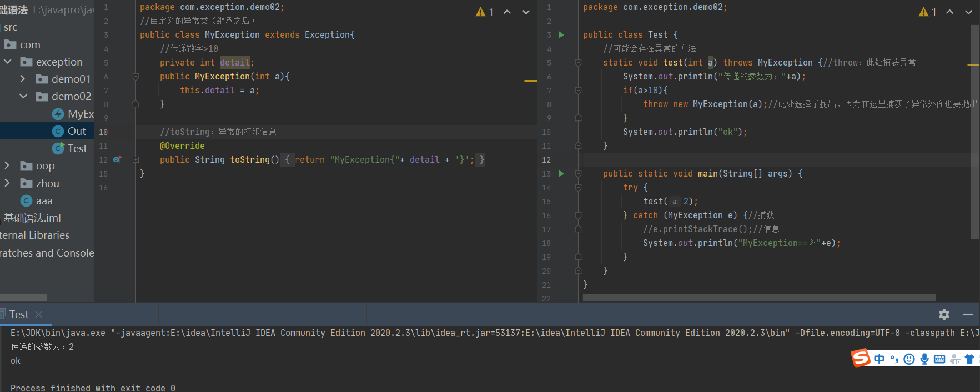Click the "throws MyException" clause in Test
This screenshot has width=980, height=392.
pos(767,63)
